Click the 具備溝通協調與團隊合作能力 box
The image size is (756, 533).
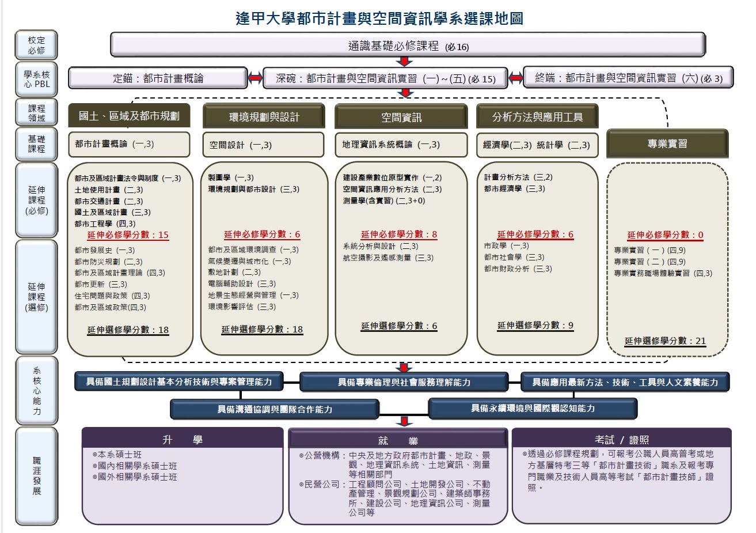point(275,409)
